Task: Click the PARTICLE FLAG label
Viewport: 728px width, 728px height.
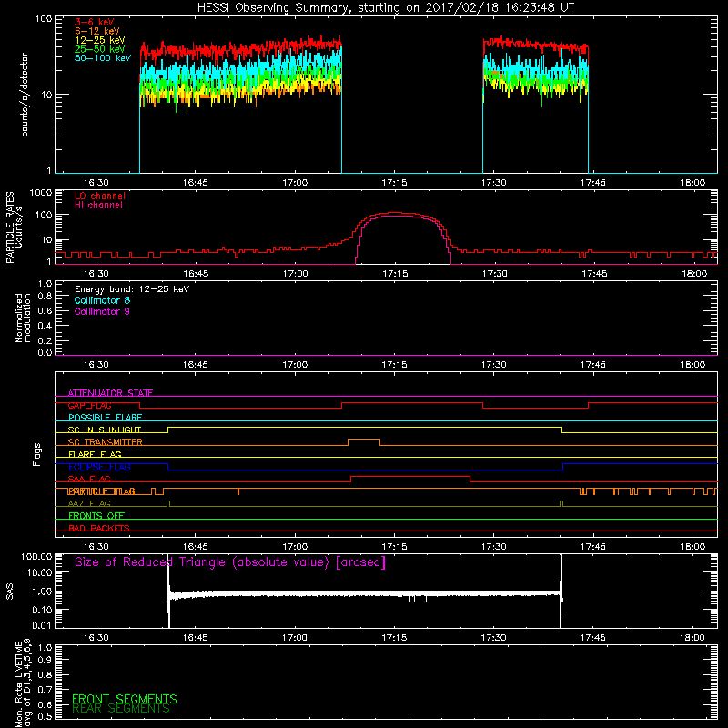Action: tap(102, 491)
